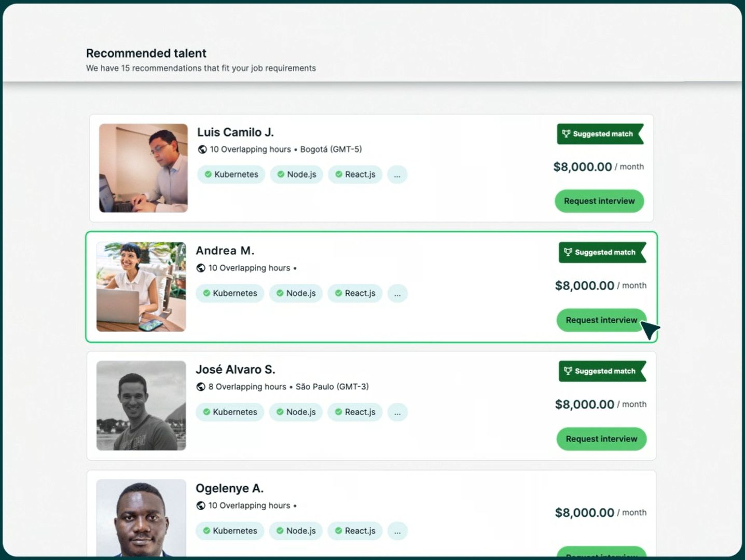Expand more skills ellipsis for José Alvaro S.
The width and height of the screenshot is (745, 560).
pyautogui.click(x=397, y=412)
